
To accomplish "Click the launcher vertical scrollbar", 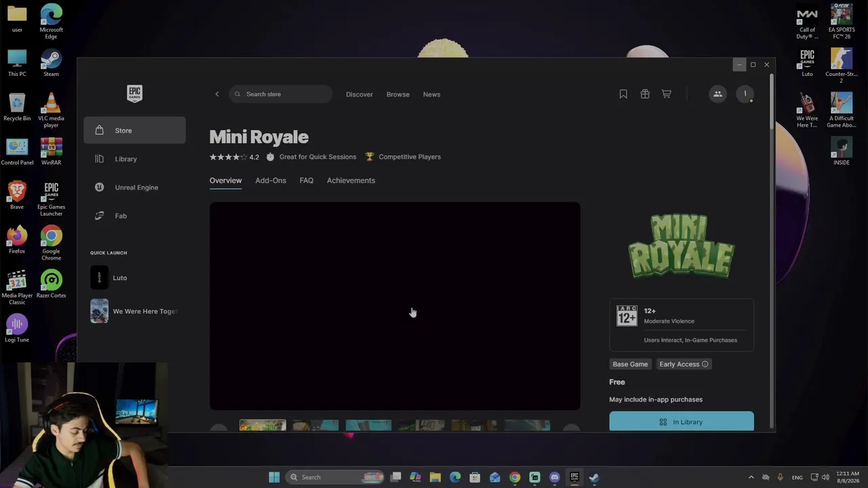I will (x=772, y=102).
